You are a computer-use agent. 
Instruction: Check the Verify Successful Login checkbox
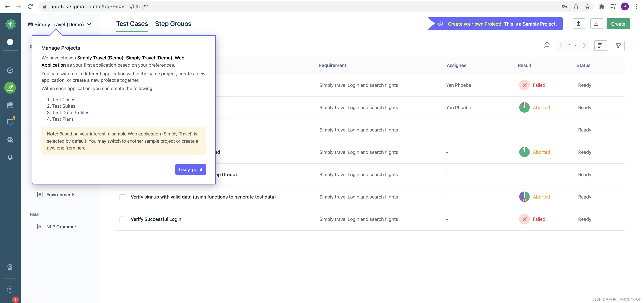point(122,219)
